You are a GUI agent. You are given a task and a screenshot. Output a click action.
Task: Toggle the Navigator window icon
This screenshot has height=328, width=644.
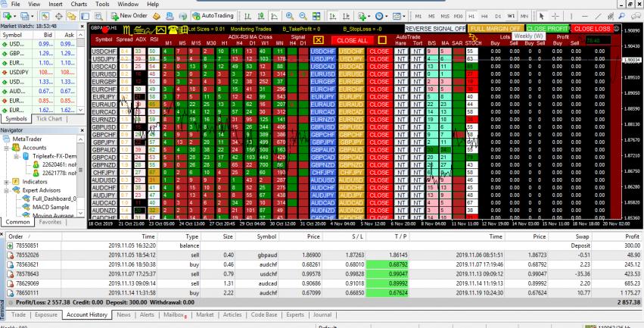72,17
